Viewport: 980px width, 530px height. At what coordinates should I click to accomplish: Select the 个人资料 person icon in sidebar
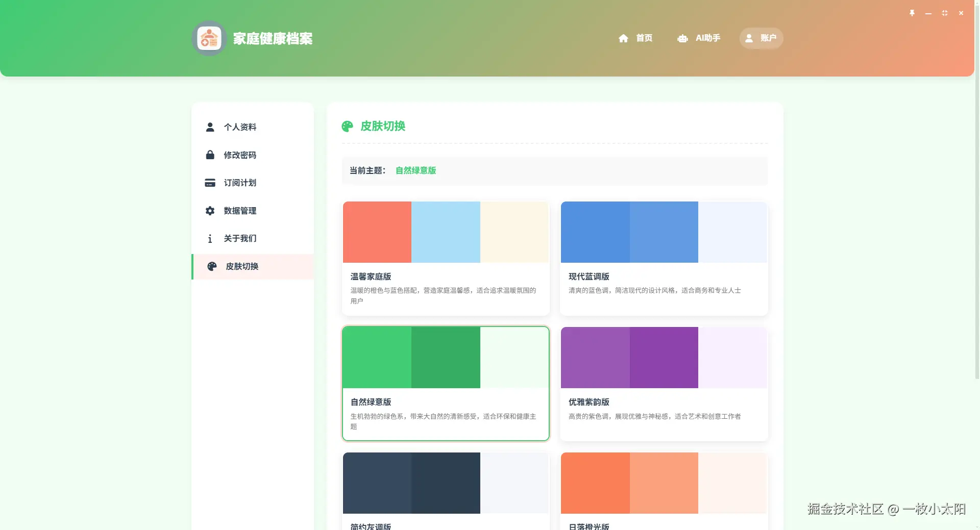point(210,127)
